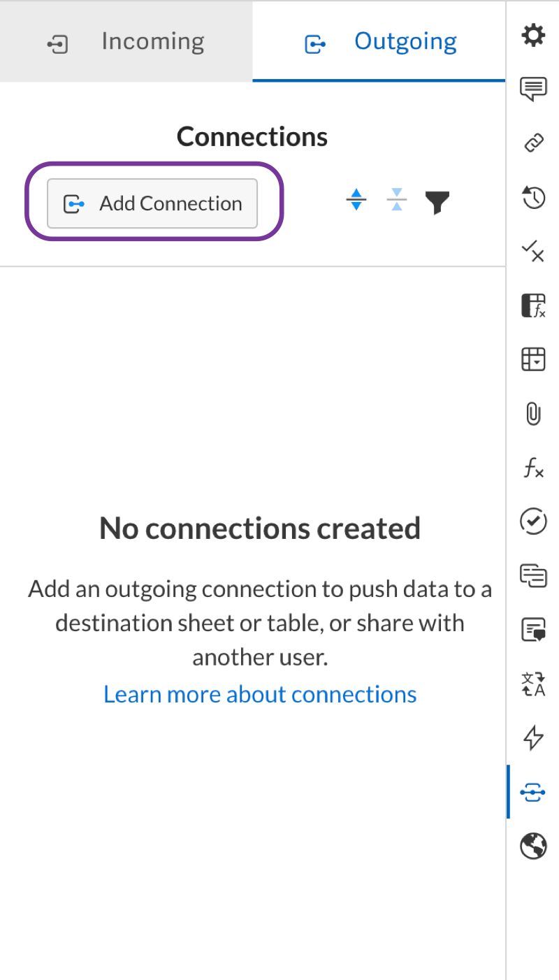The width and height of the screenshot is (559, 980).
Task: Click the lightning bolt automation icon
Action: (533, 738)
